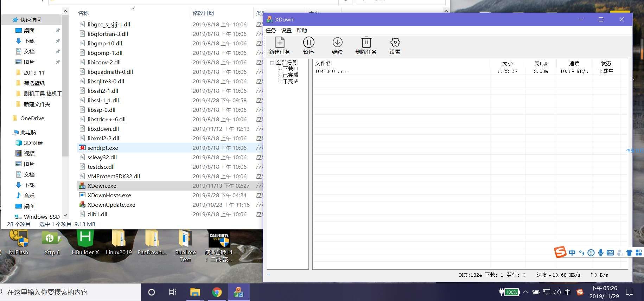Viewport: 644px width, 301px height.
Task: Select XDown.exe in Explorer file list
Action: [102, 186]
